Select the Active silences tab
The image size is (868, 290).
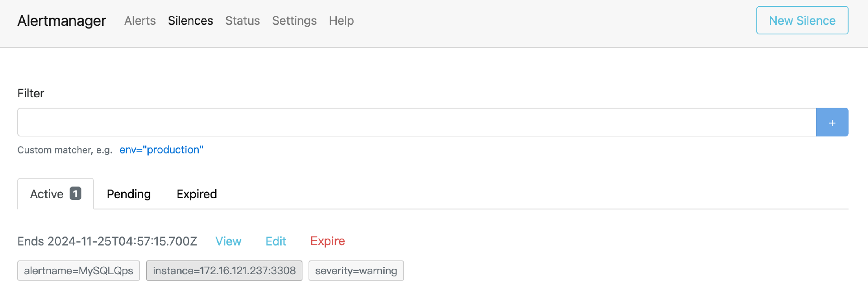47,194
